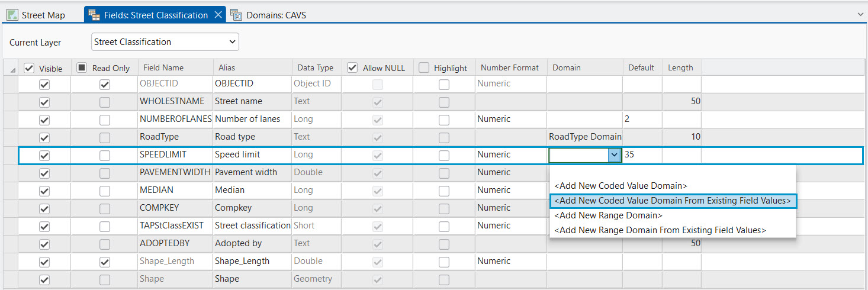868x290 pixels.
Task: Switch to the Street Map tab
Action: point(43,15)
